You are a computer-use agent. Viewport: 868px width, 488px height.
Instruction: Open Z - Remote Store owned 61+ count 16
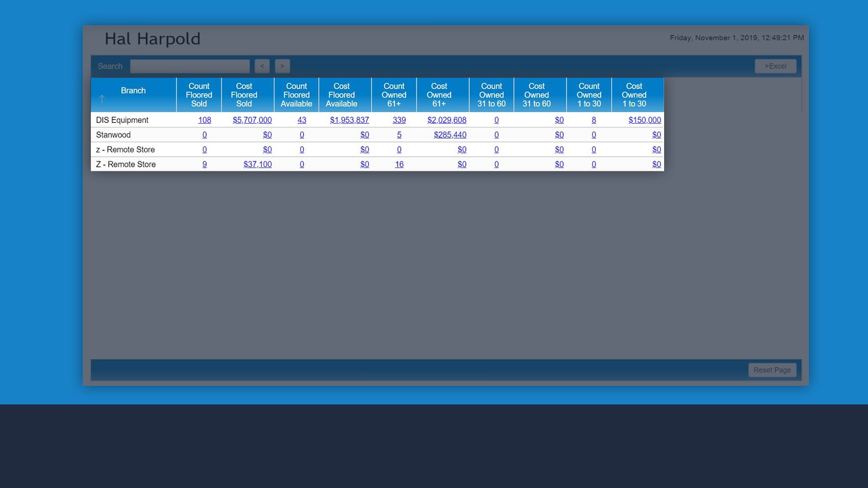(x=399, y=164)
